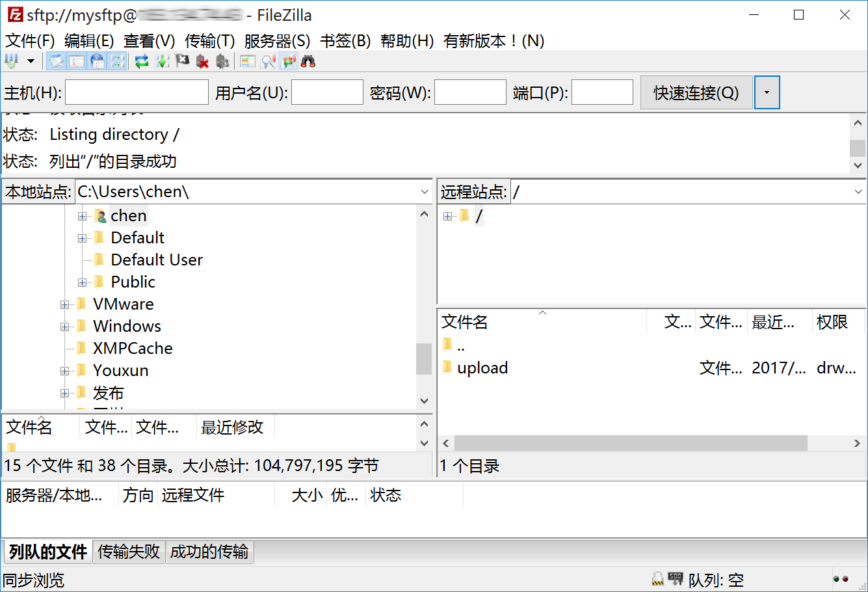Click remote file list horizontal scrollbar thumb
This screenshot has width=868, height=592.
[631, 443]
